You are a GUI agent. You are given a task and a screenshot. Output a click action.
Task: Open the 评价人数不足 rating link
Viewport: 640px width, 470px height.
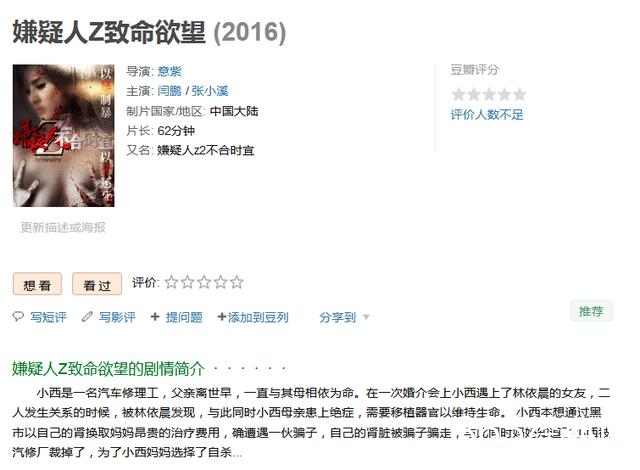(x=487, y=115)
